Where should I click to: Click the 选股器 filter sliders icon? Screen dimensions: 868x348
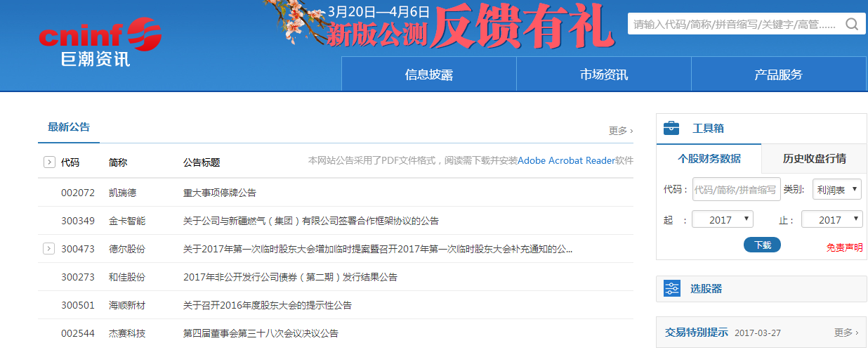[x=671, y=288]
